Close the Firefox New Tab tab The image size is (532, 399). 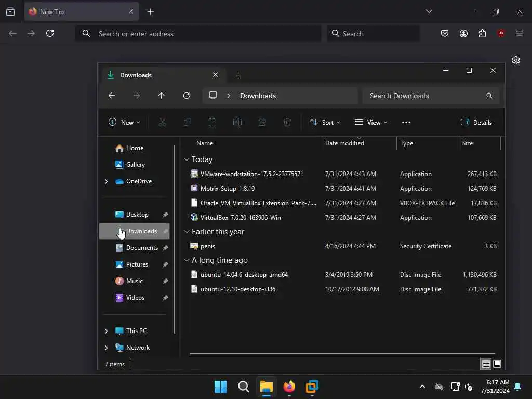pyautogui.click(x=131, y=11)
